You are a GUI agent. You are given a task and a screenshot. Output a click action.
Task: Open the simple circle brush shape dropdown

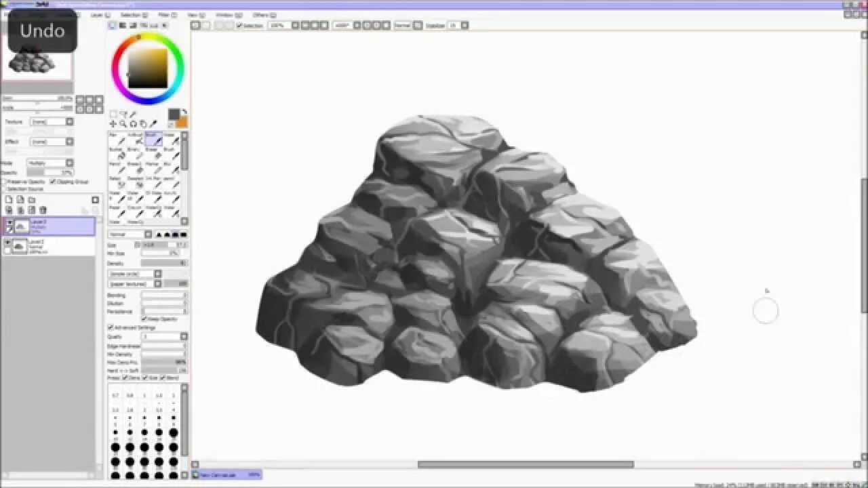[x=135, y=274]
